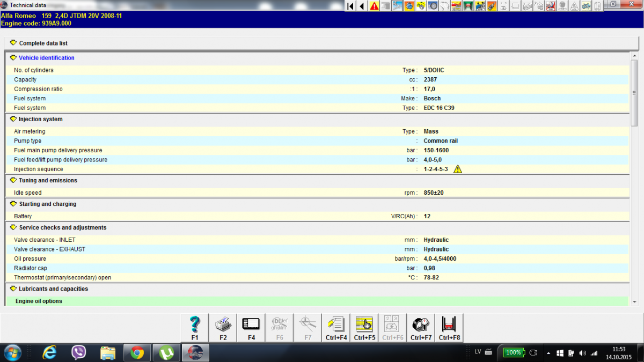Click the EDC 16 C39 value

pos(439,108)
